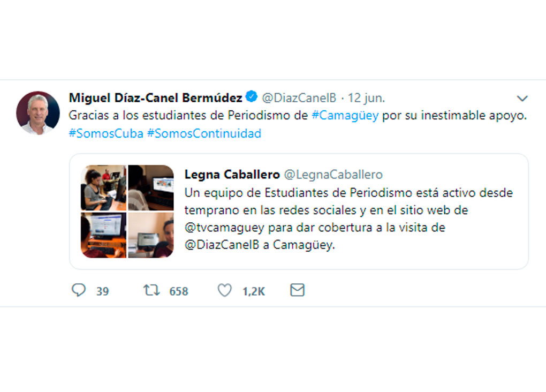
Task: Click the Miguel Díaz-Canel Bermúdez name
Action: click(x=156, y=98)
